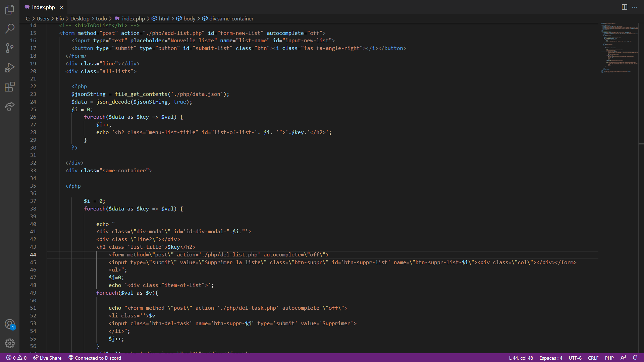Screen dimensions: 644x362
Task: Click the Users breadcrumb segment
Action: click(43, 19)
